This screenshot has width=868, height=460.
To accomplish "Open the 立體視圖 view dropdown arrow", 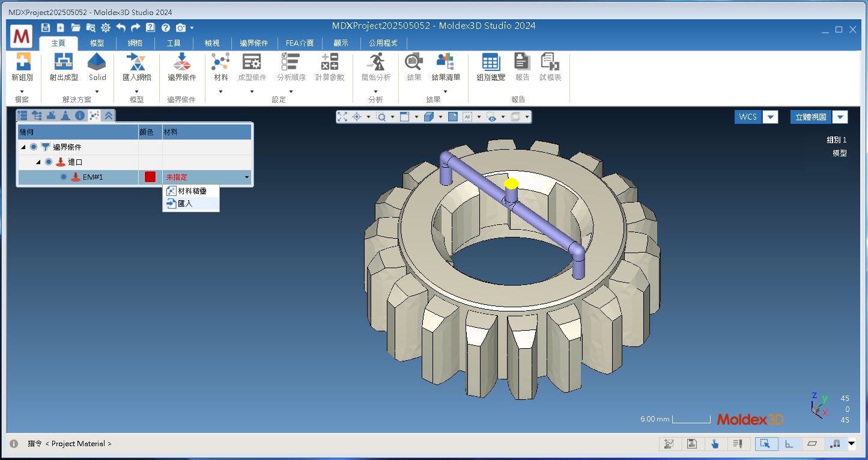I will tap(840, 117).
